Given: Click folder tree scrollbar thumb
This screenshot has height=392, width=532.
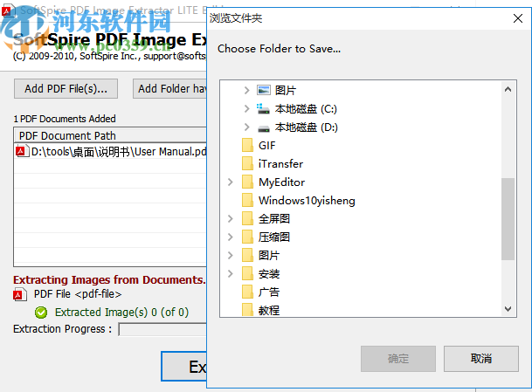Looking at the screenshot, I should (x=508, y=219).
